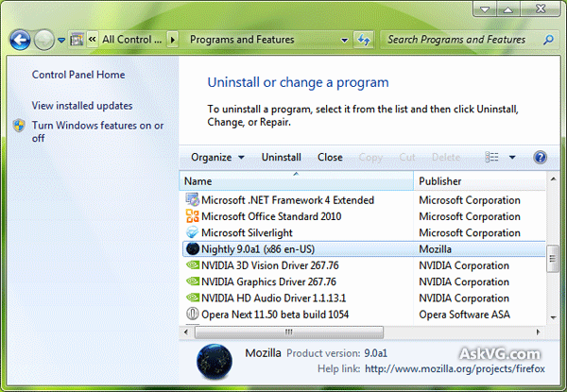Click the Uninstall toolbar button

[281, 157]
